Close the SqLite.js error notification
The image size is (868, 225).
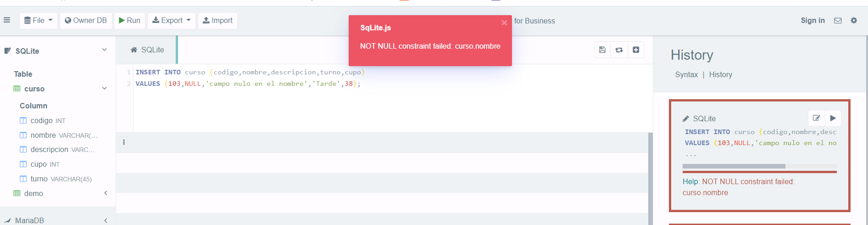click(504, 22)
